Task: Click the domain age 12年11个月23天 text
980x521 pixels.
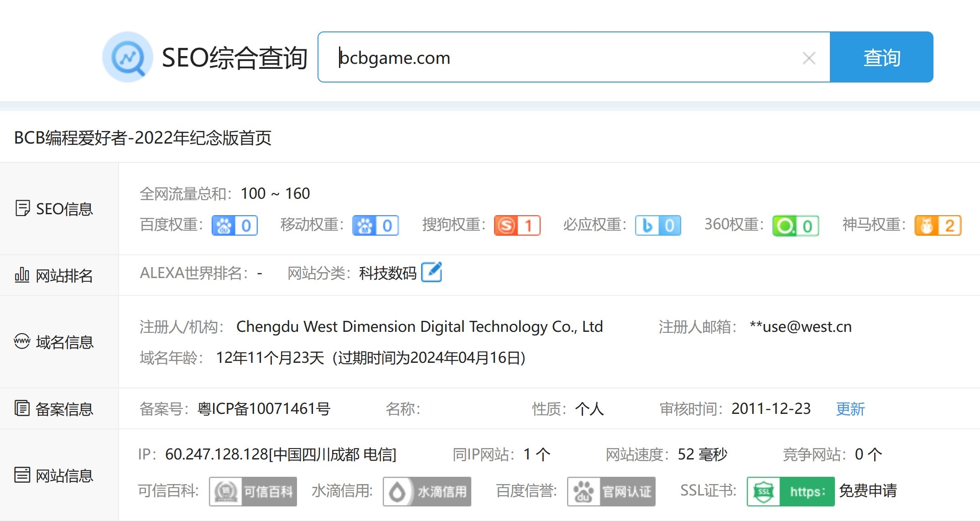Action: pyautogui.click(x=270, y=358)
